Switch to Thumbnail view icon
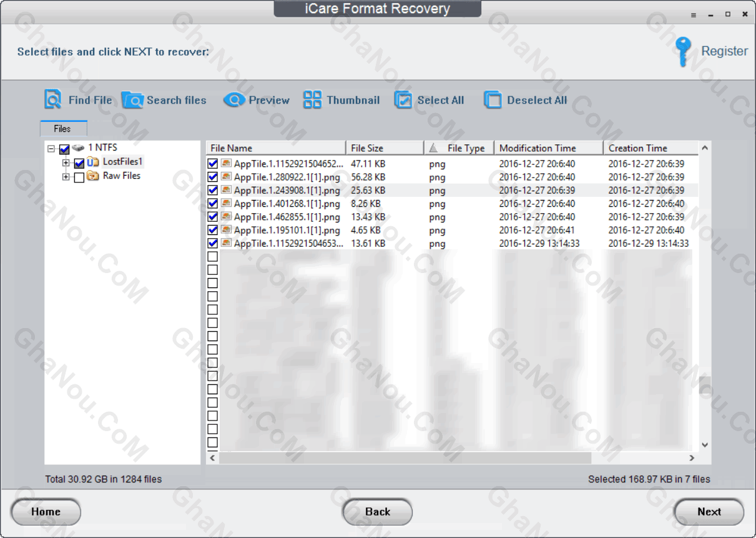Screen dimensions: 756x538 [x=313, y=100]
